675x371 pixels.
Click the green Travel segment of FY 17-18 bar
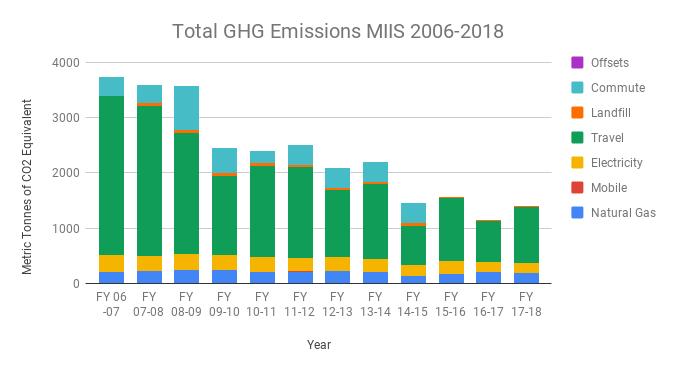coord(526,235)
